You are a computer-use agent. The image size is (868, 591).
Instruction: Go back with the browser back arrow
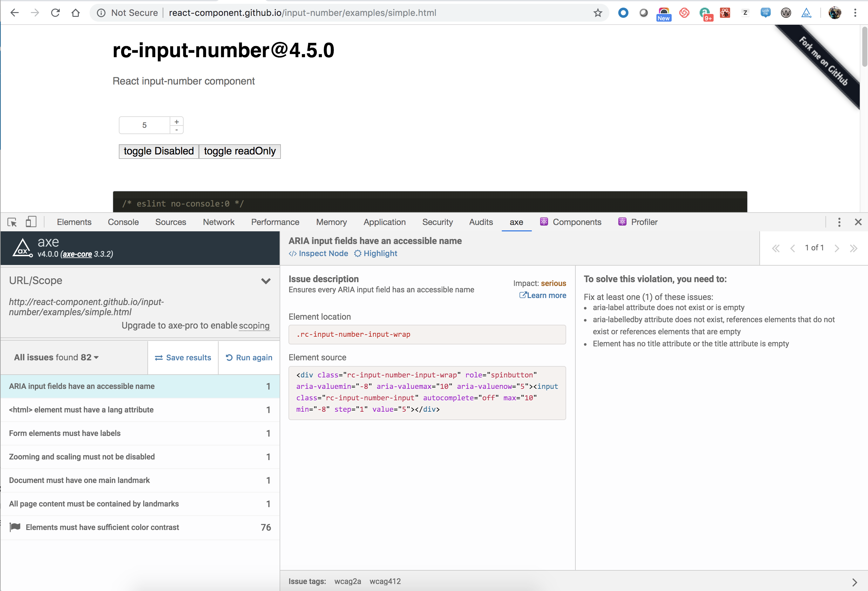coord(15,13)
